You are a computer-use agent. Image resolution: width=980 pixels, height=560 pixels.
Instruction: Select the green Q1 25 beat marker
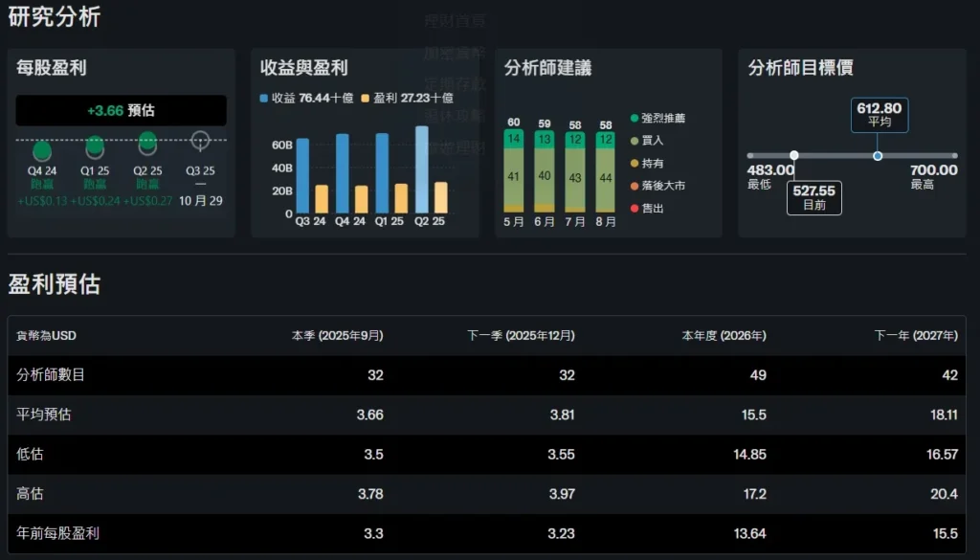click(95, 146)
